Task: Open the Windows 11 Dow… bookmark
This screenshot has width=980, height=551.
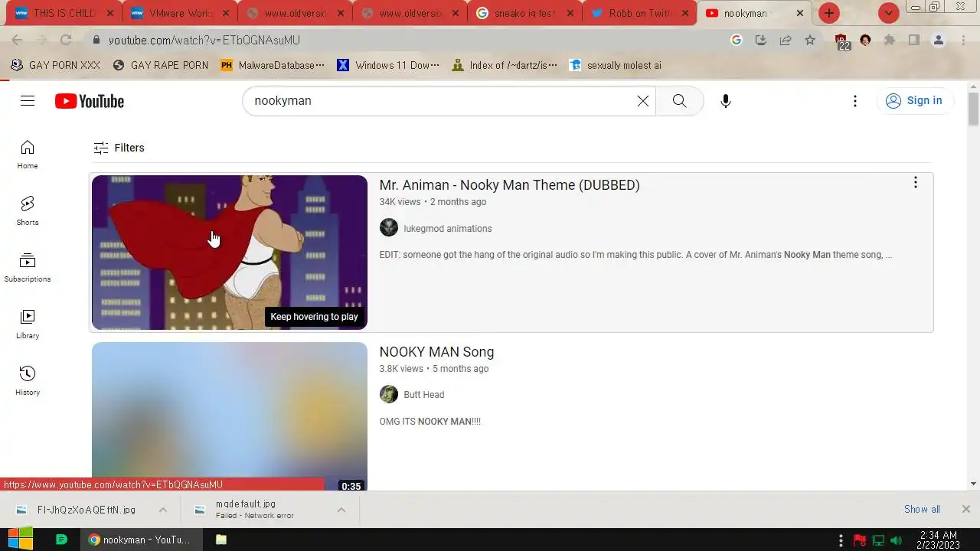Action: [389, 65]
